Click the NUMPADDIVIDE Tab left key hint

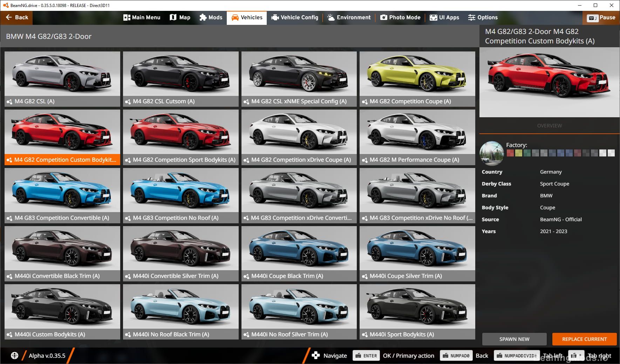517,356
